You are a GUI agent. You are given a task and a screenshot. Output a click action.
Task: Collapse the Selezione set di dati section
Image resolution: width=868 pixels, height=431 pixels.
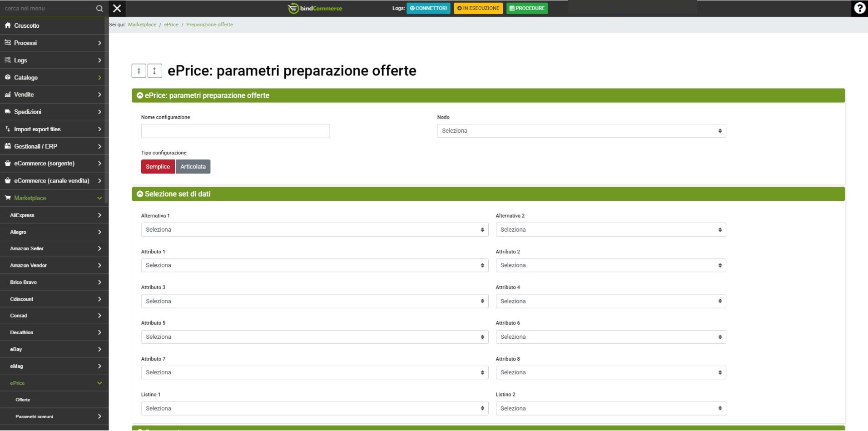[140, 194]
